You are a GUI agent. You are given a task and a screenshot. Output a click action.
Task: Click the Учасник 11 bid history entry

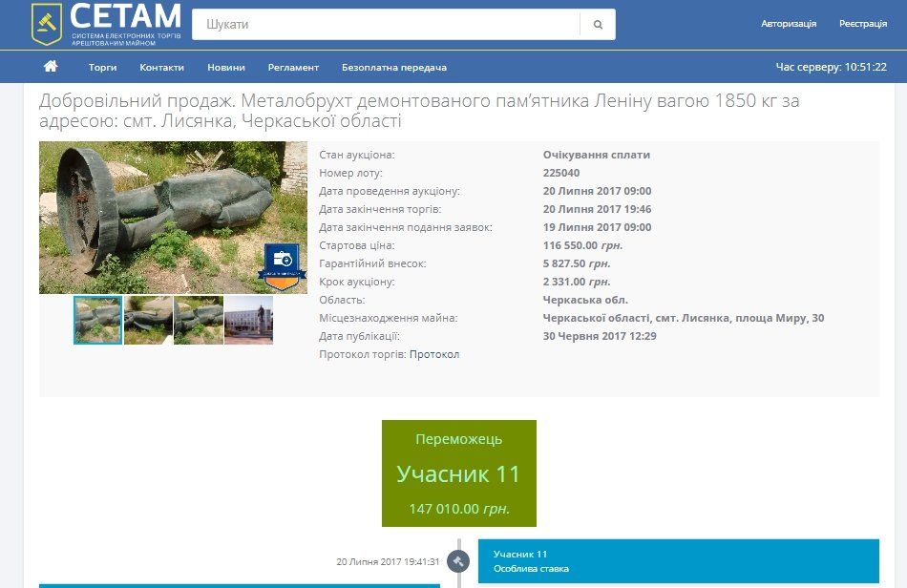tap(678, 559)
